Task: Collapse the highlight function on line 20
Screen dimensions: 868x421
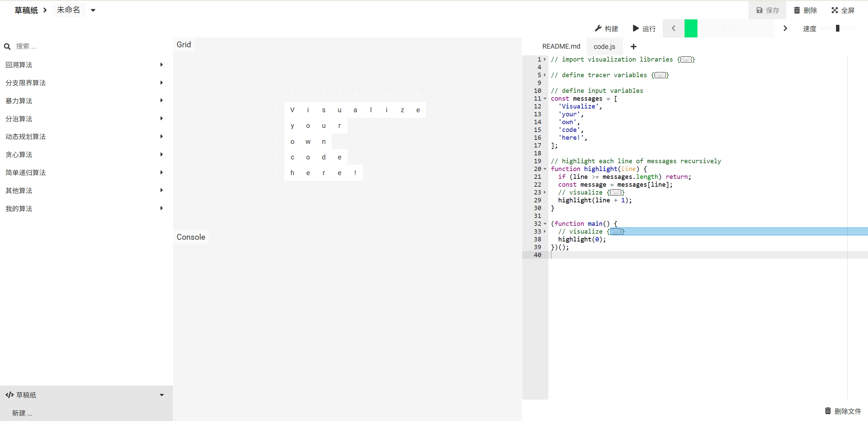Action: click(545, 169)
